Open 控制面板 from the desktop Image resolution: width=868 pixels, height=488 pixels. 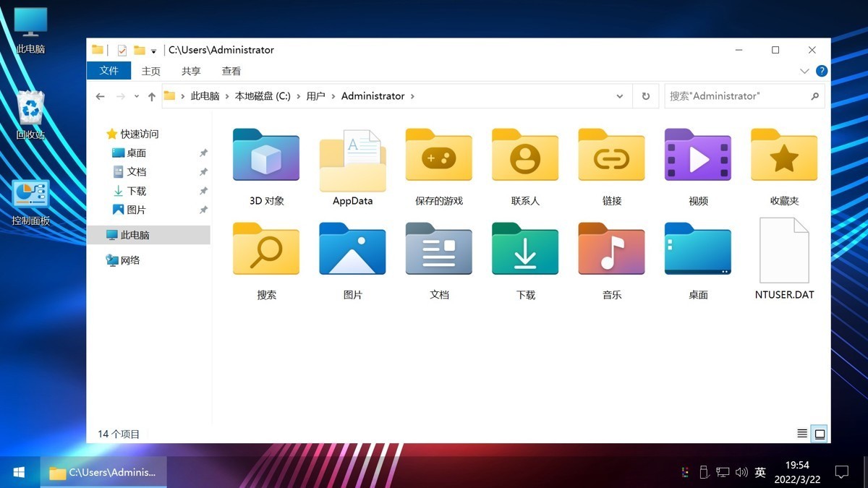pos(30,194)
